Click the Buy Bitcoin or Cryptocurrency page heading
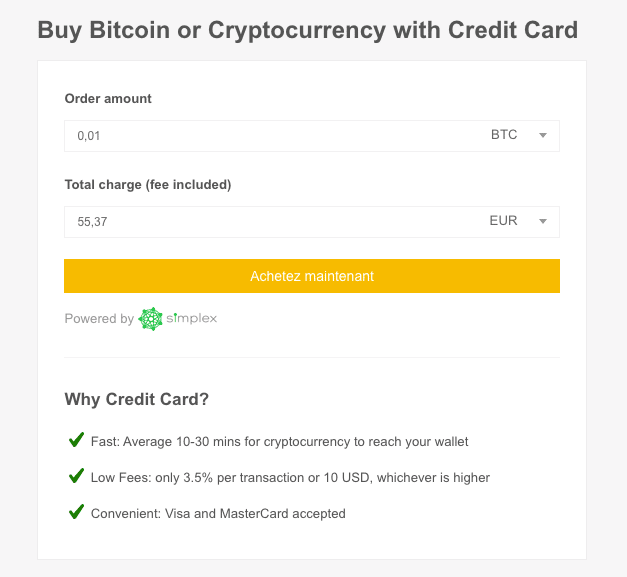Screen dimensions: 627x577 pyautogui.click(x=307, y=30)
